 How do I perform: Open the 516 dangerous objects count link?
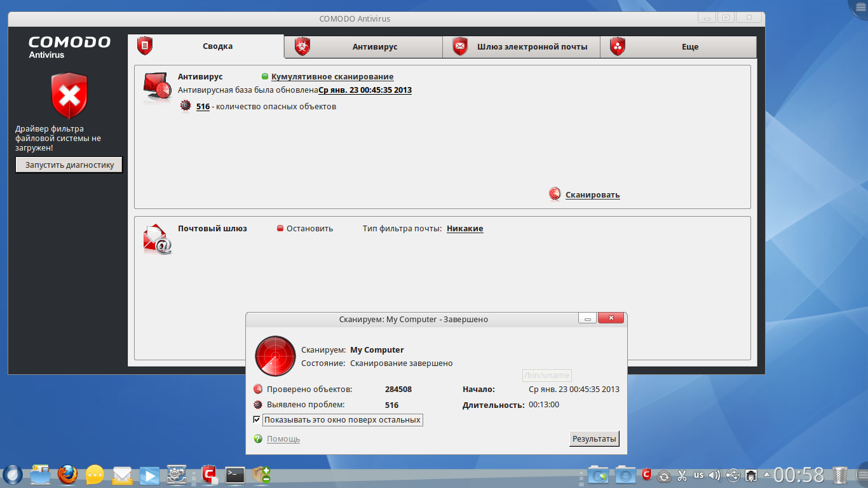[x=203, y=107]
